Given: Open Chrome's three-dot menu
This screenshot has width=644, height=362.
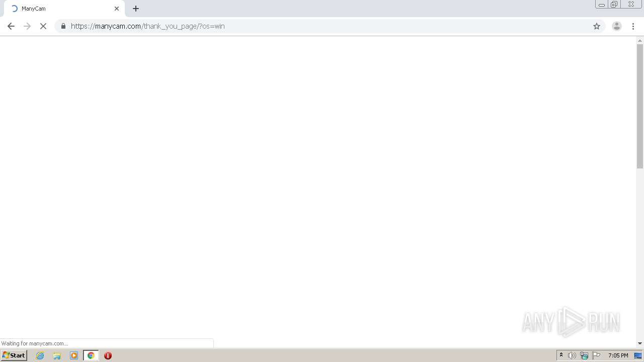Looking at the screenshot, I should pyautogui.click(x=633, y=26).
